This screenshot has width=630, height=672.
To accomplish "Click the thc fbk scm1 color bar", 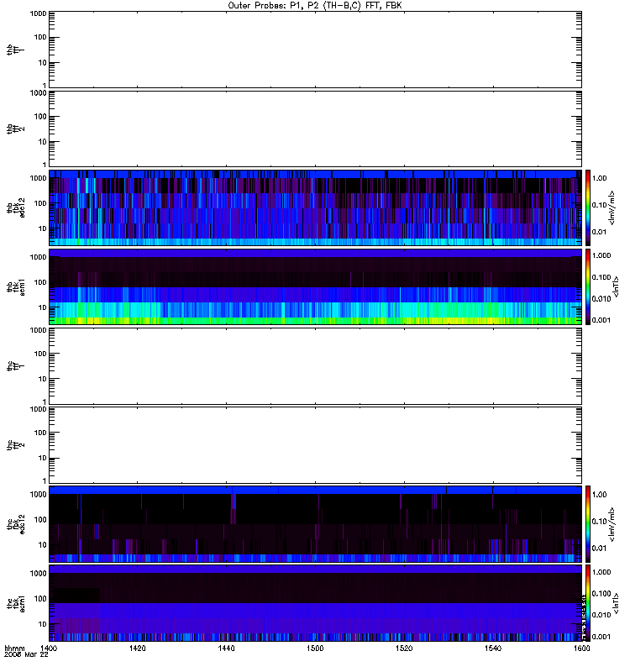I will click(588, 603).
